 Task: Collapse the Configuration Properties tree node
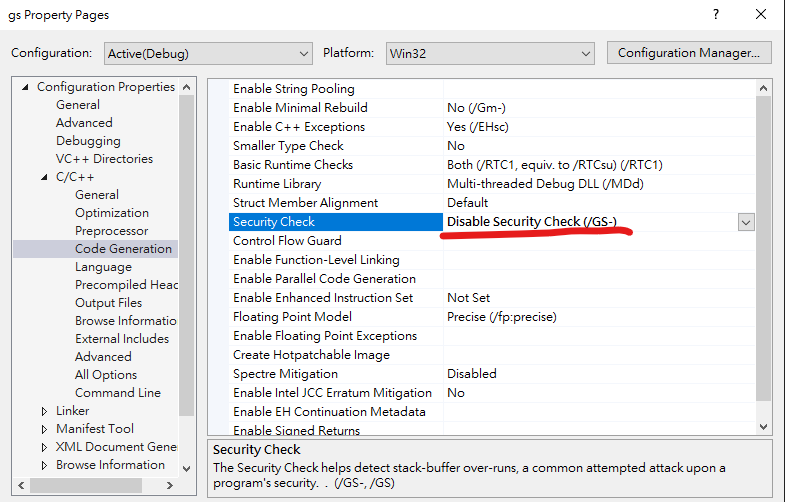(26, 87)
